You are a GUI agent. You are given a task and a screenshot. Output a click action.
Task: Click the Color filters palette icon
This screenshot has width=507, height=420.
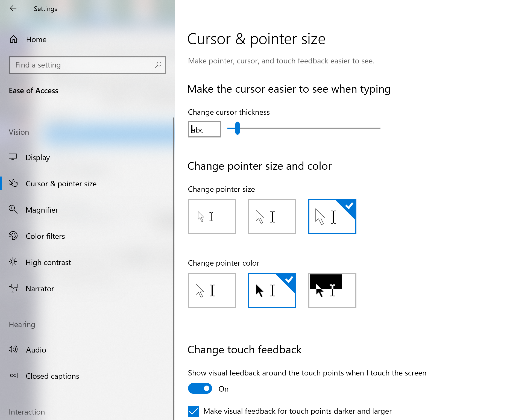pyautogui.click(x=13, y=236)
